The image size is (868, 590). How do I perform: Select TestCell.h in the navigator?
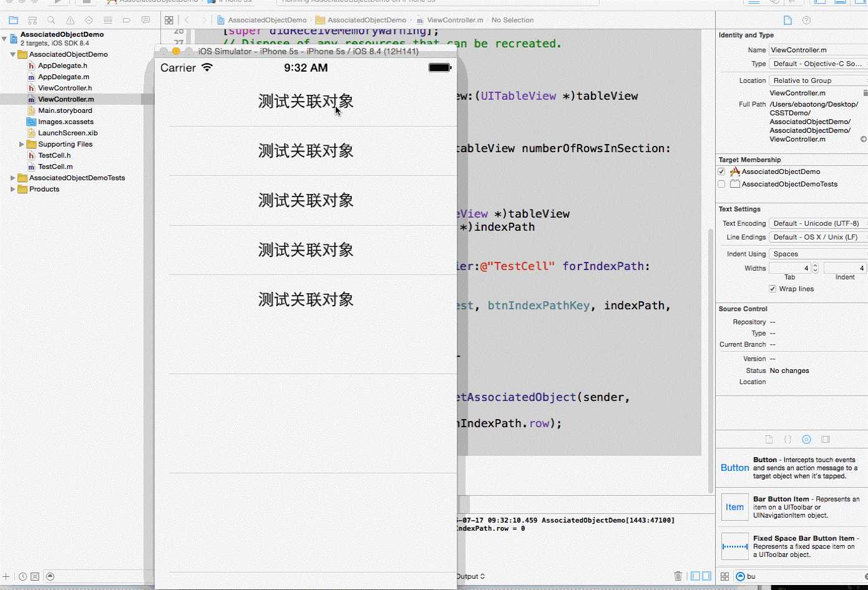(x=54, y=155)
